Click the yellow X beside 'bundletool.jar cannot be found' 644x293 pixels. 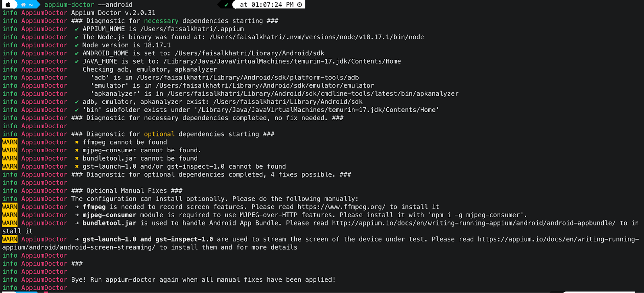(x=76, y=158)
